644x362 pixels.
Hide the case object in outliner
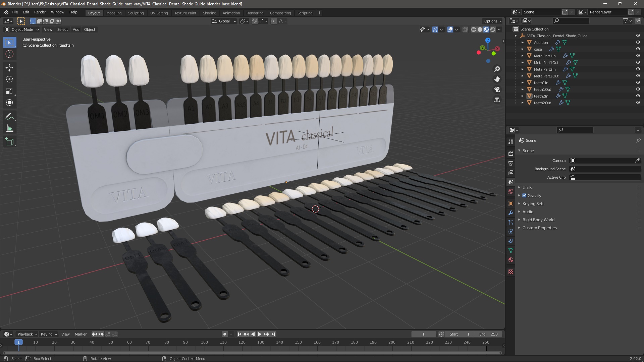click(x=638, y=49)
